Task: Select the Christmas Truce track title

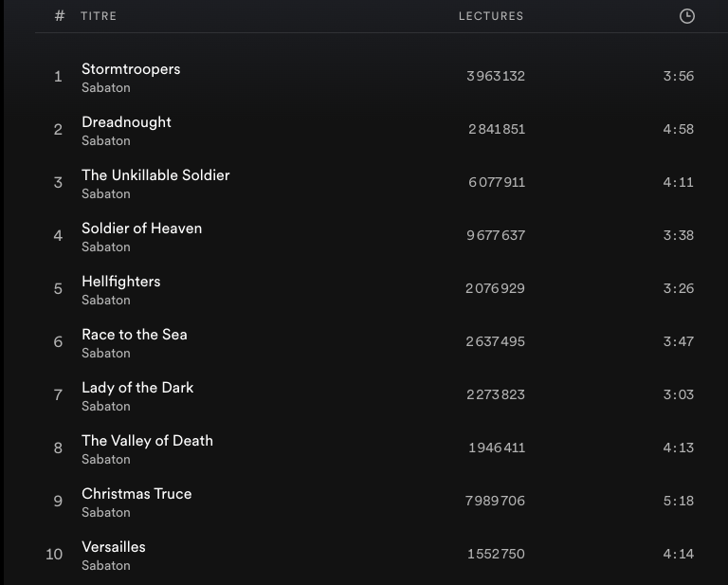Action: tap(136, 494)
